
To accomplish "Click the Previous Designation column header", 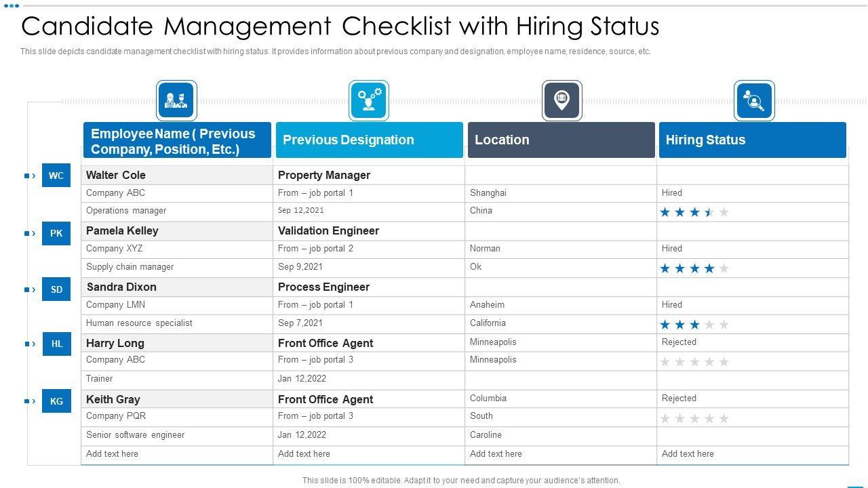I will click(x=369, y=140).
